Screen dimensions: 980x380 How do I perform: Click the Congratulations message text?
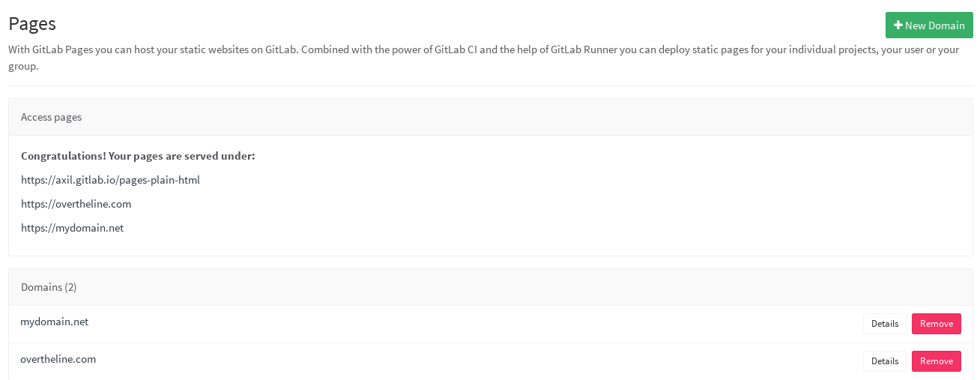click(138, 156)
